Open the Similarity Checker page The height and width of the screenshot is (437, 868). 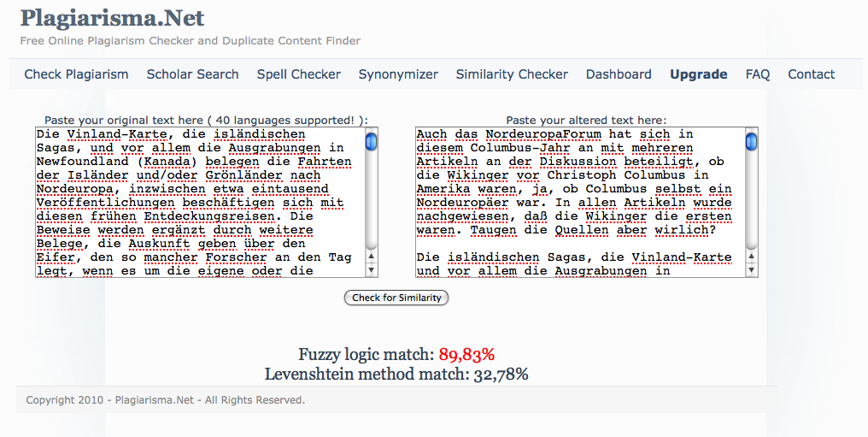(x=512, y=74)
